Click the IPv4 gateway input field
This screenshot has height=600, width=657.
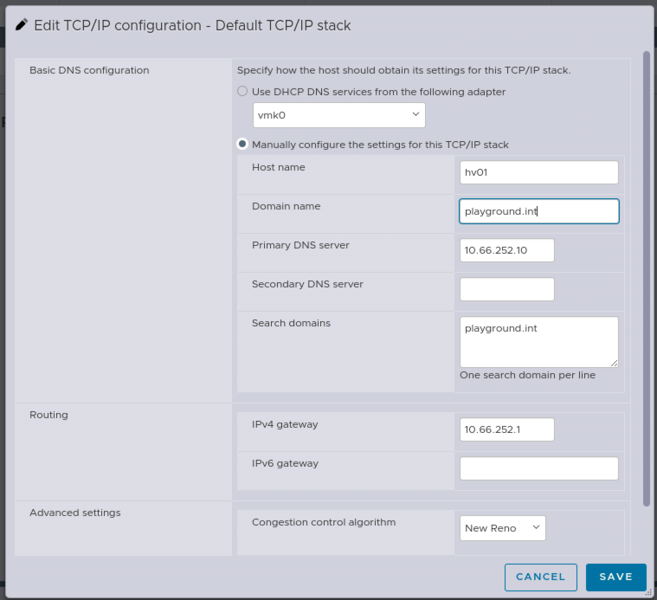point(506,429)
